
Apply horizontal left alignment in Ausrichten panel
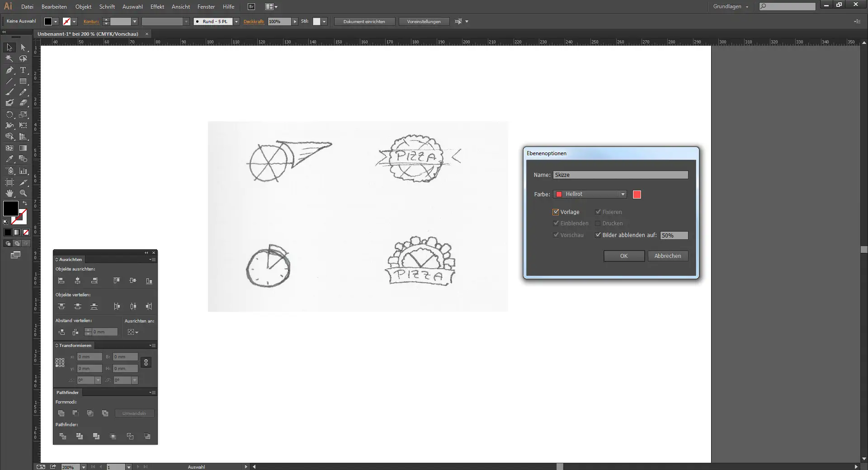point(61,280)
